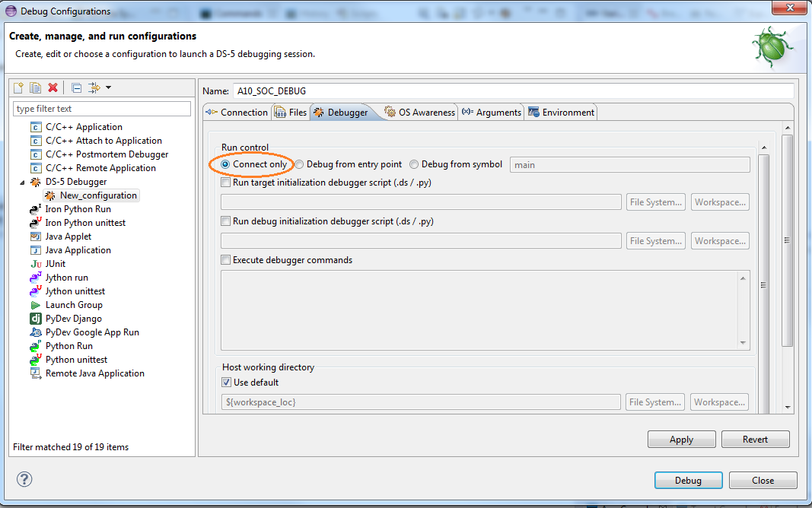Click the Collapse All icon
This screenshot has width=812, height=508.
[76, 88]
